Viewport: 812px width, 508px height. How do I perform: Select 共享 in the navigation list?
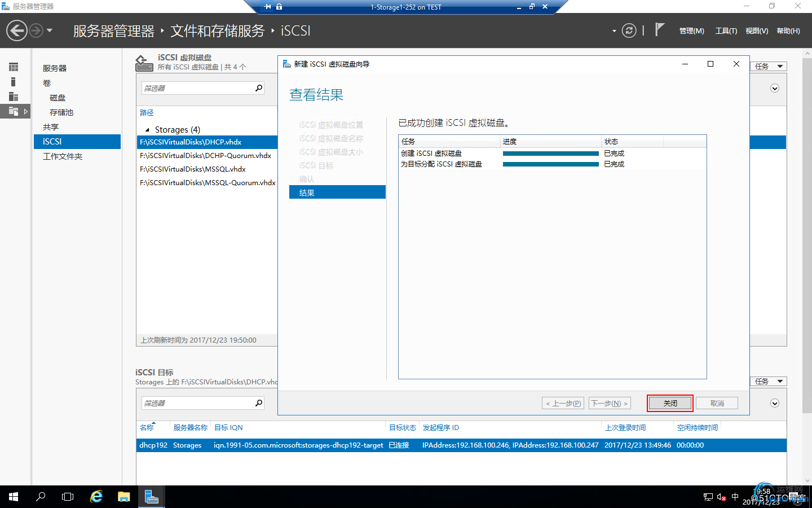pyautogui.click(x=51, y=127)
